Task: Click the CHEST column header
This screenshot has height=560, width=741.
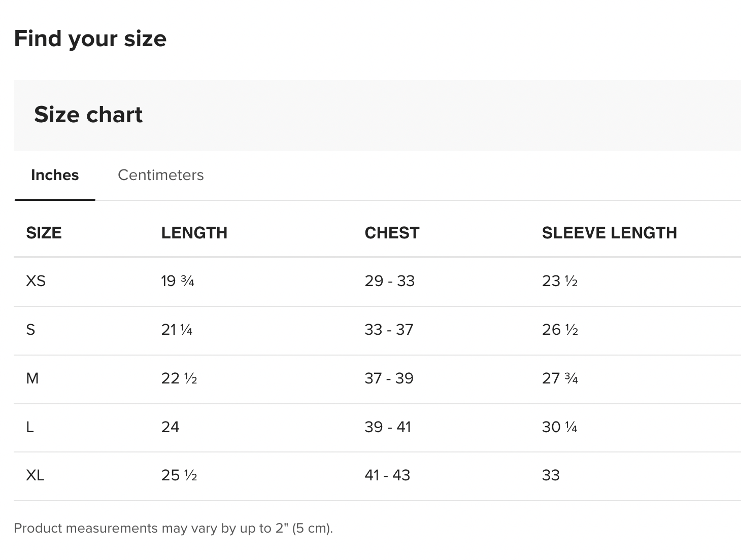Action: 392,233
